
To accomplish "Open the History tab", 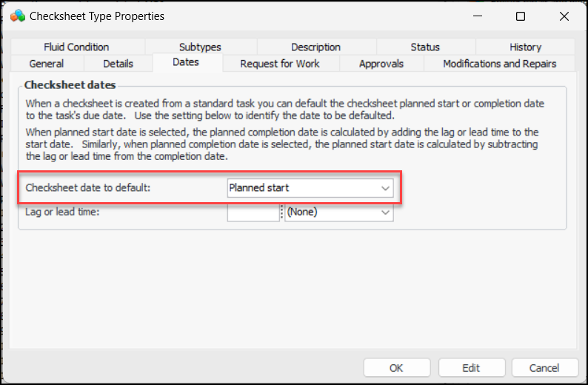I will 525,47.
